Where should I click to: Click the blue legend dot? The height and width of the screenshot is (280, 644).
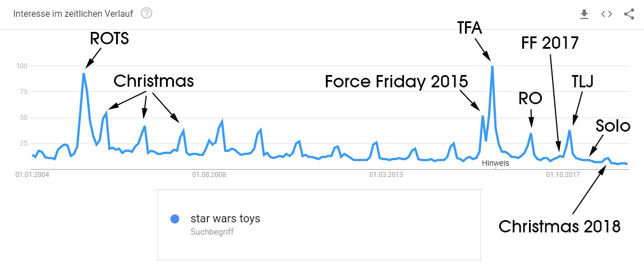coord(175,219)
